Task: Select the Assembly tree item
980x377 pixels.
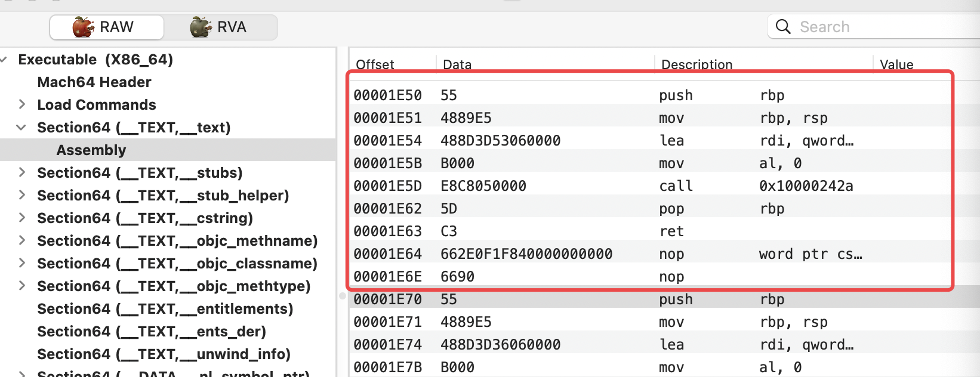Action: coord(91,150)
